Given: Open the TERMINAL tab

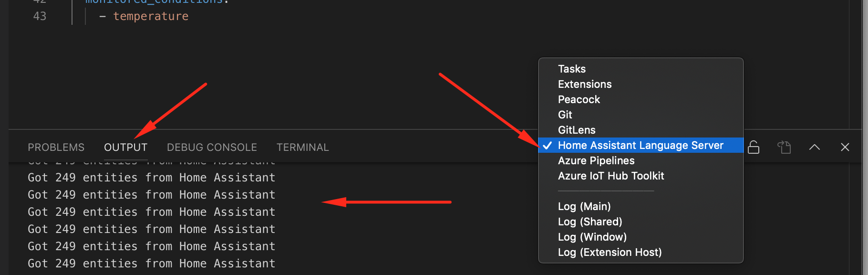Looking at the screenshot, I should point(302,147).
